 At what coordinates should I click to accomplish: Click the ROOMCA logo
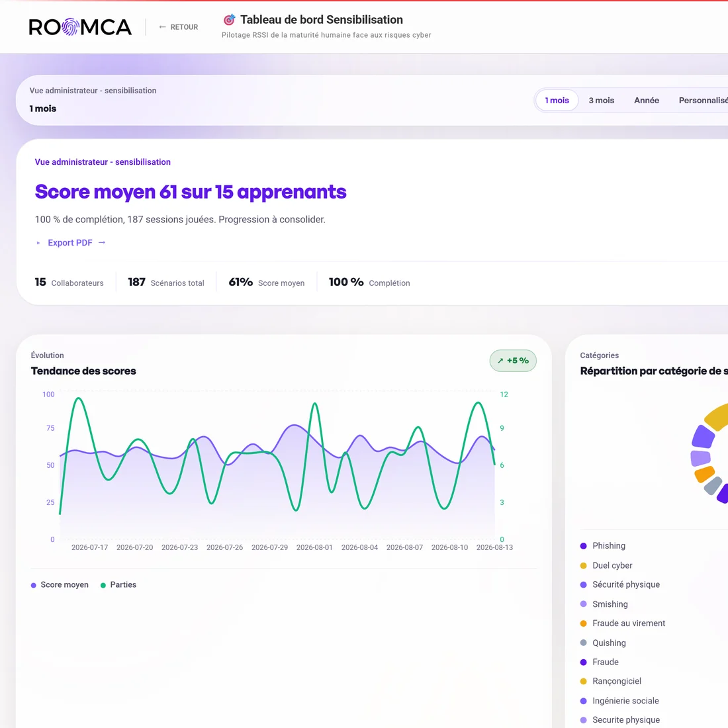(80, 27)
